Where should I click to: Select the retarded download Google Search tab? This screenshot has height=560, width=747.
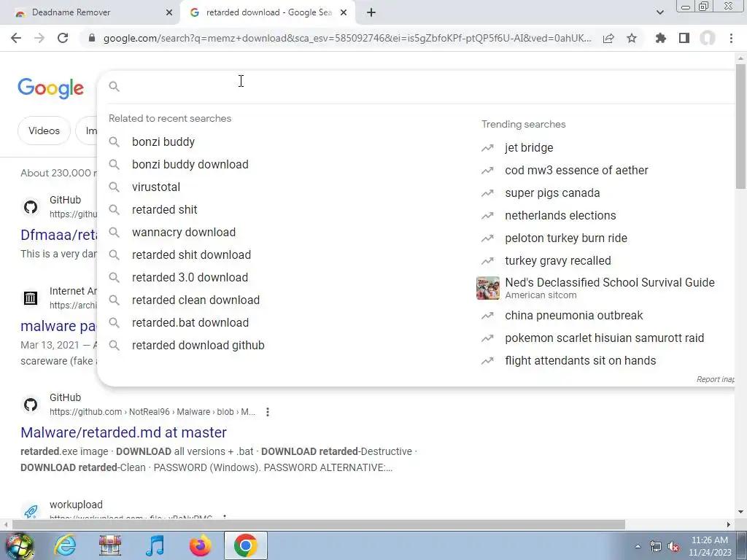click(268, 12)
